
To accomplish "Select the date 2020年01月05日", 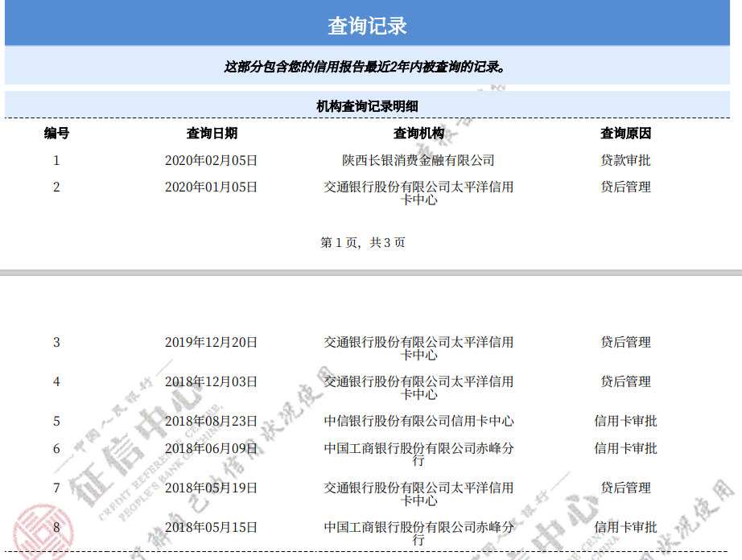I will click(211, 187).
